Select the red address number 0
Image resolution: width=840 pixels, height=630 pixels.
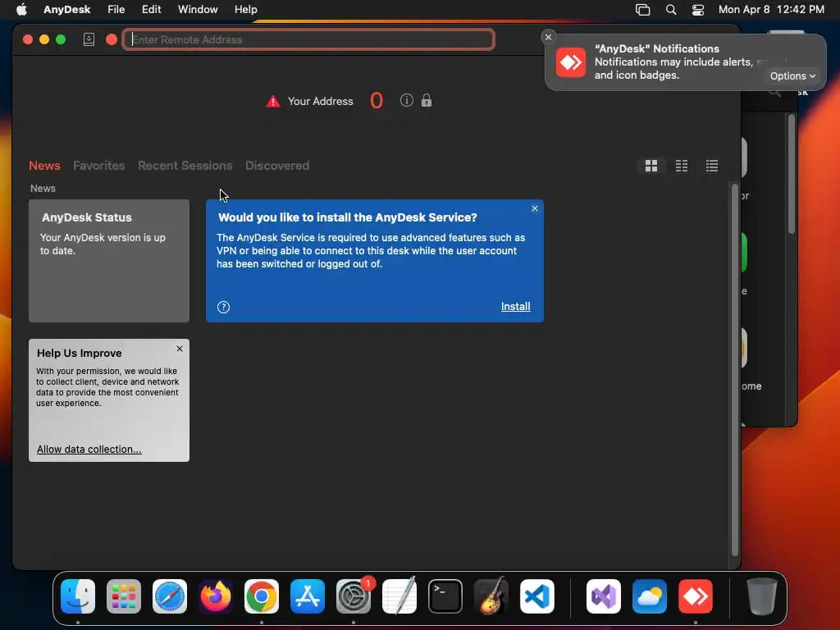pos(377,100)
